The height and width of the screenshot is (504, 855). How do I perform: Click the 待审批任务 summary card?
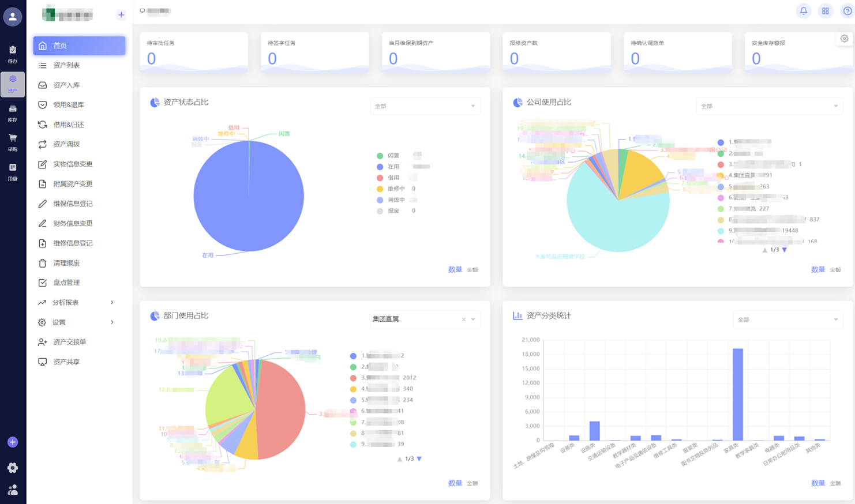(193, 52)
